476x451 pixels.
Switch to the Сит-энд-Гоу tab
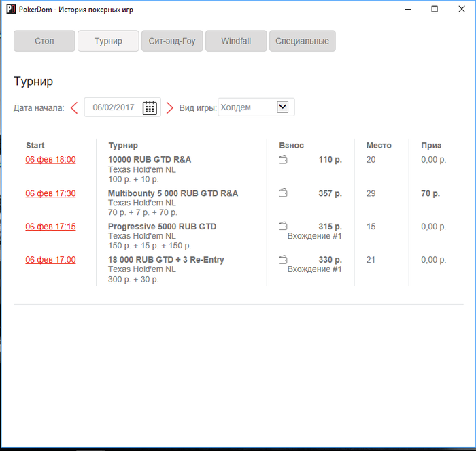[172, 41]
